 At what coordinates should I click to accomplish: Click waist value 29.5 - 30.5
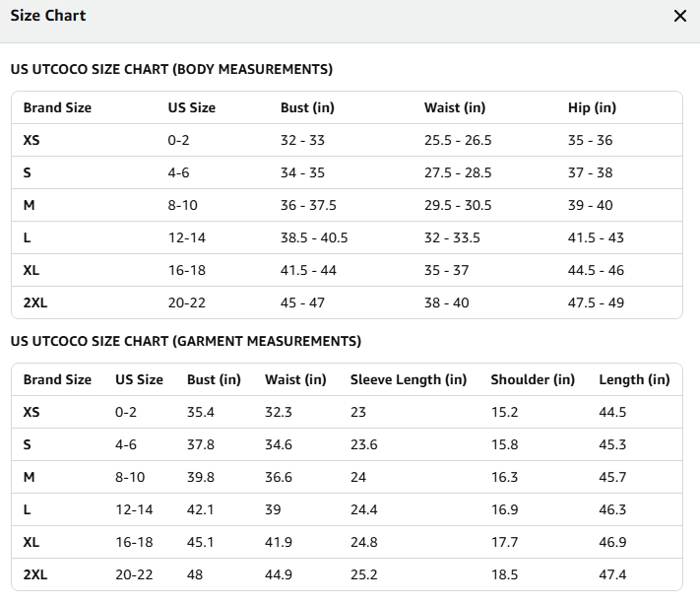pyautogui.click(x=458, y=206)
